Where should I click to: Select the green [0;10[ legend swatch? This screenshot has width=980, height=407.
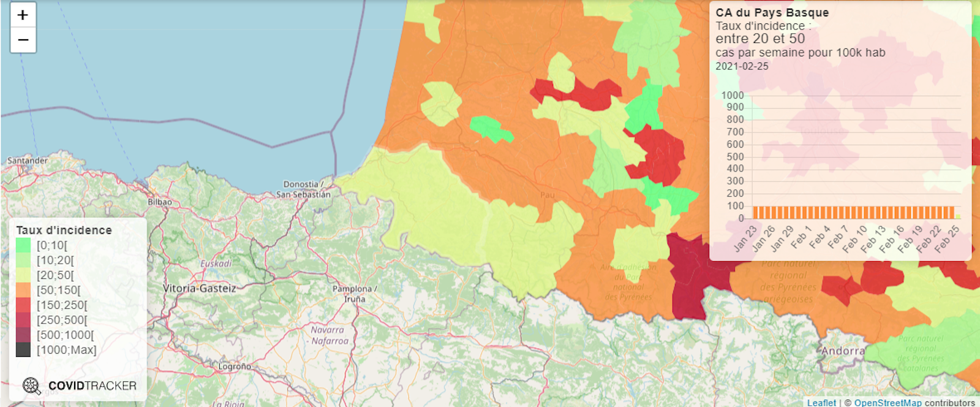(23, 245)
